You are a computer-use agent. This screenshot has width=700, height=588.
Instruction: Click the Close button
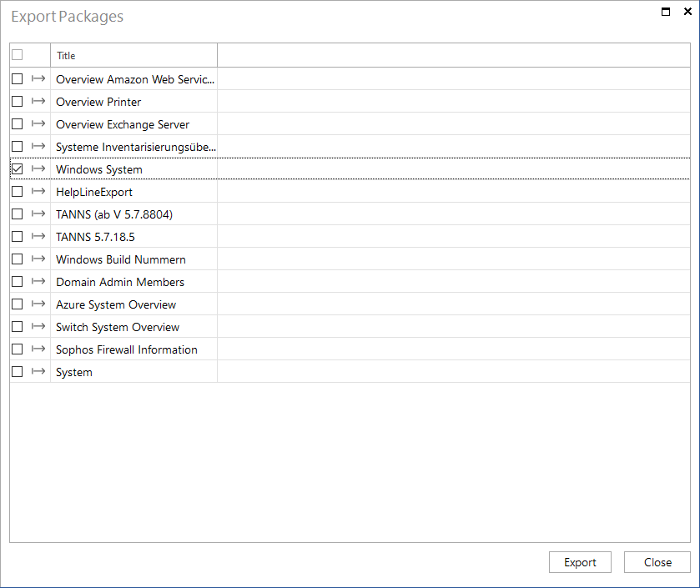pyautogui.click(x=657, y=562)
